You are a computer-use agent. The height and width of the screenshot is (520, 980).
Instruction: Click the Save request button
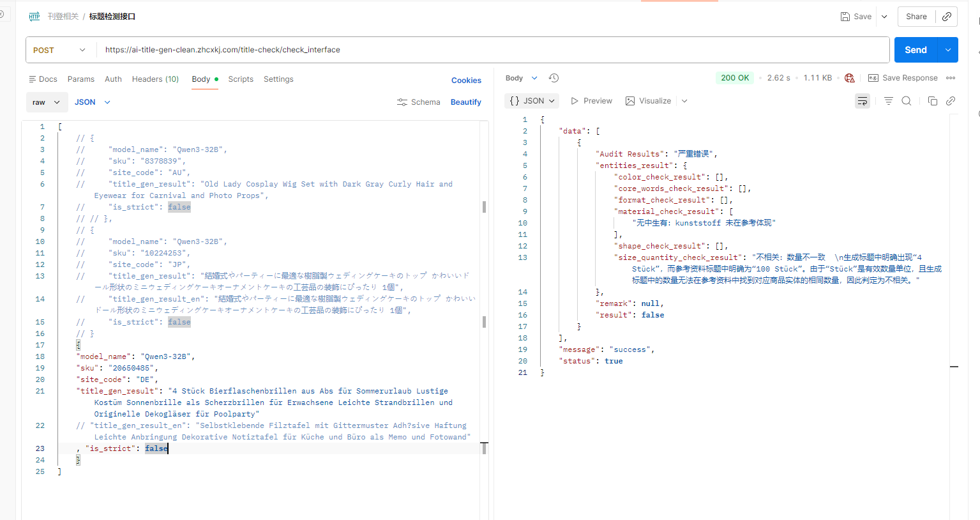pos(856,17)
